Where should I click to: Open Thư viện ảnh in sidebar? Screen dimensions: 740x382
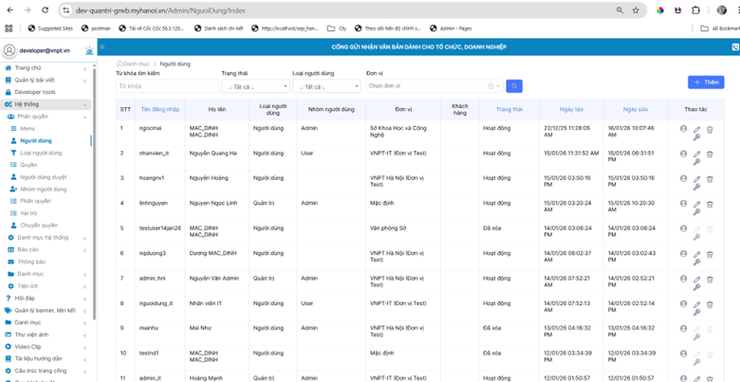coord(32,335)
